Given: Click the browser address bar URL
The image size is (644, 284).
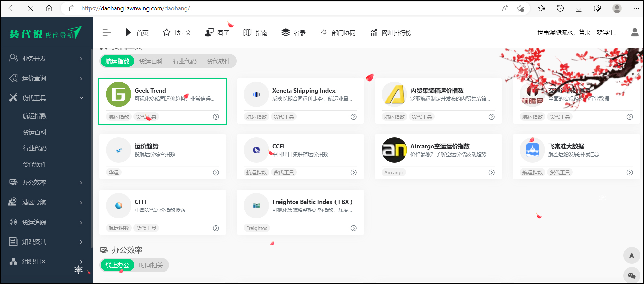Looking at the screenshot, I should coord(136,8).
